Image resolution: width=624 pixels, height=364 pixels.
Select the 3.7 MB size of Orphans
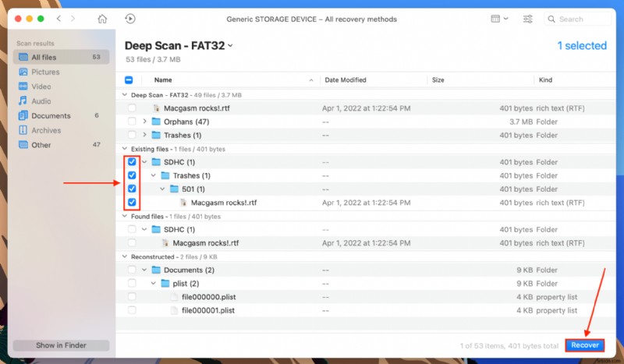[x=521, y=122]
